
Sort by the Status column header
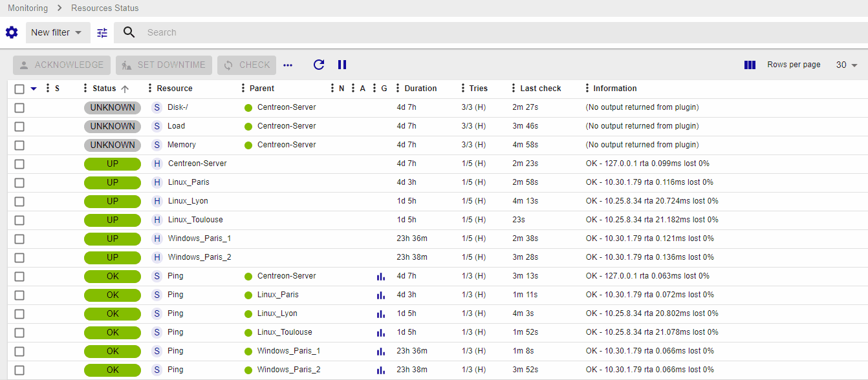105,89
